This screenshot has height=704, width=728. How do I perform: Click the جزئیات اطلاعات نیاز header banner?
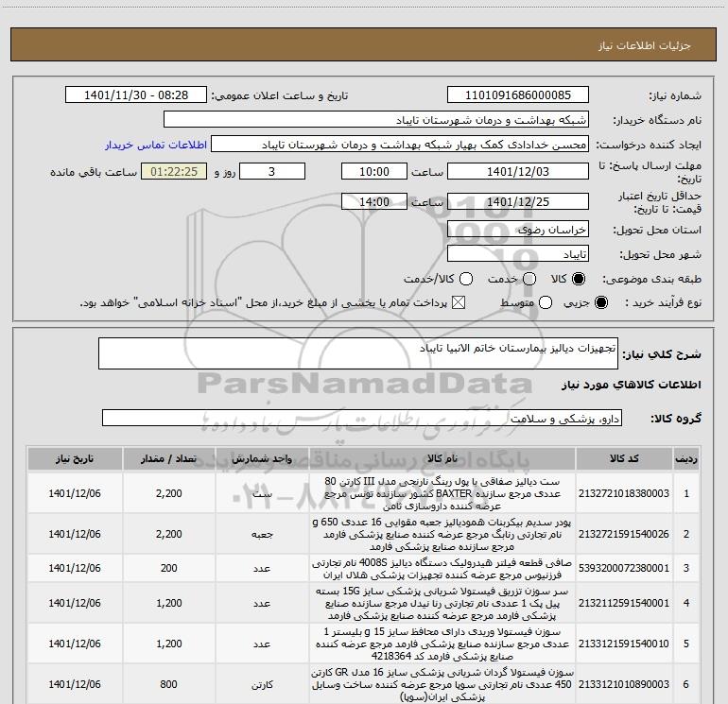point(363,44)
